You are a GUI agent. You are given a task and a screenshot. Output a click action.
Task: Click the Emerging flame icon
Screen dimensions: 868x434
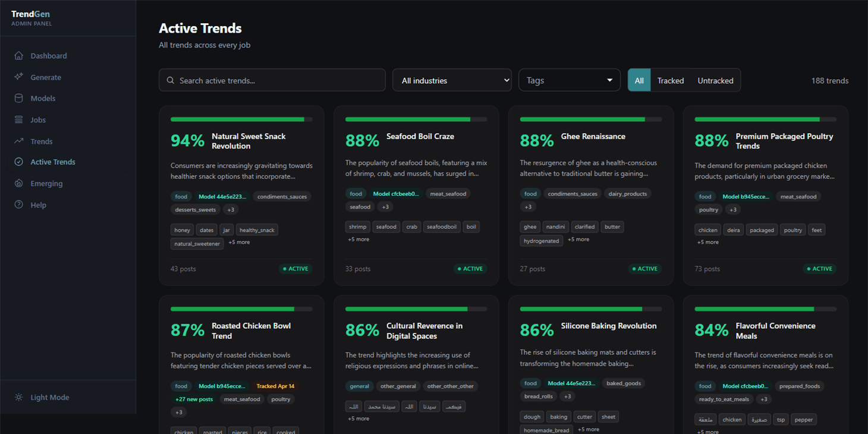[x=19, y=183]
